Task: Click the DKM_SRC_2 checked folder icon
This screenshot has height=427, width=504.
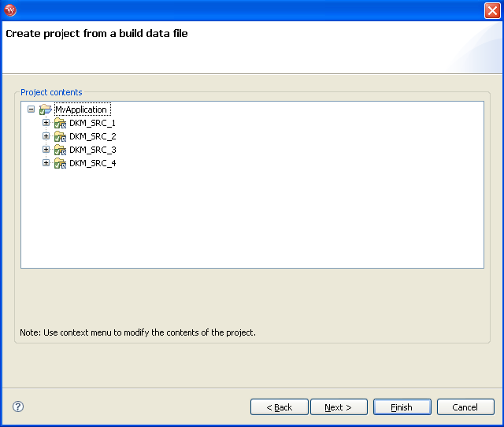Action: pos(60,136)
